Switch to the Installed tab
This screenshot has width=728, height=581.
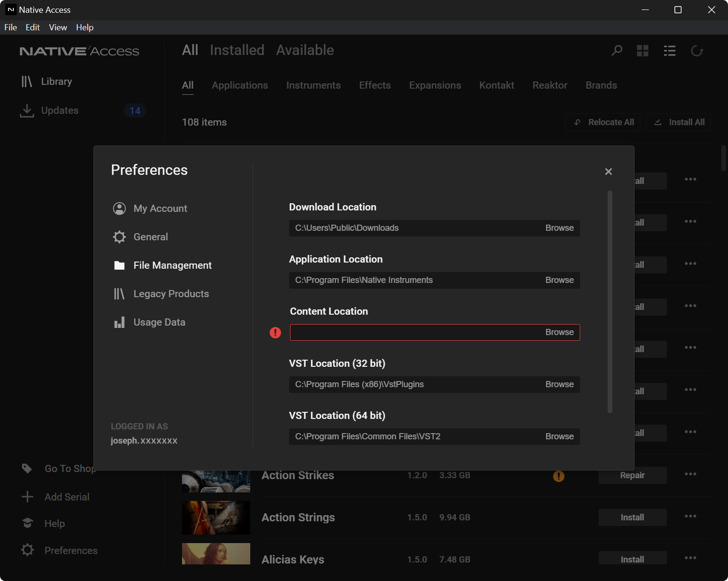[237, 50]
